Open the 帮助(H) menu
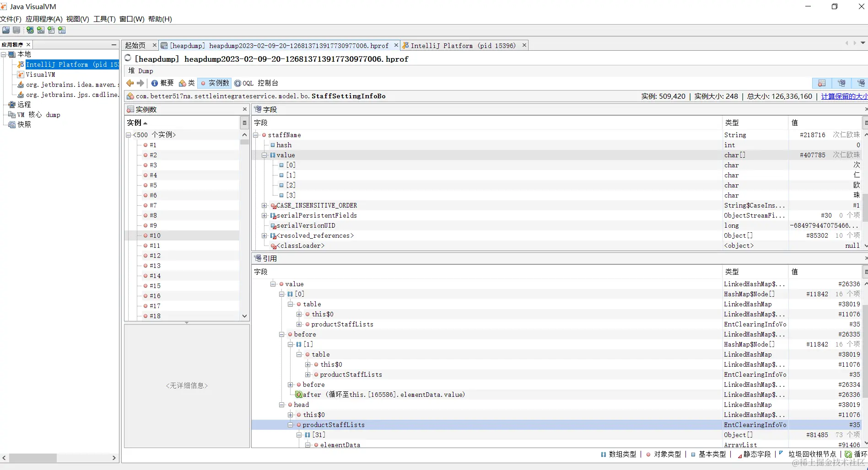This screenshot has height=470, width=868. (160, 19)
